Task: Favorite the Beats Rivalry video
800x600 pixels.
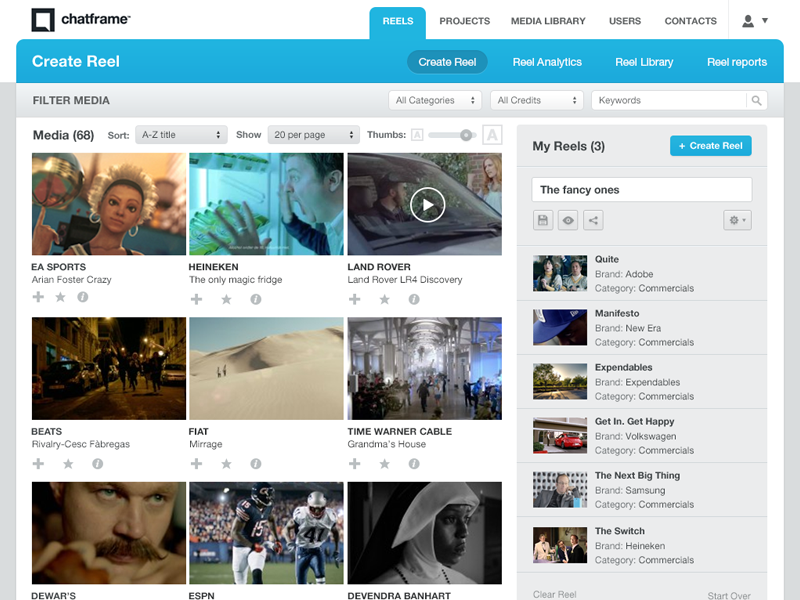Action: pos(68,463)
